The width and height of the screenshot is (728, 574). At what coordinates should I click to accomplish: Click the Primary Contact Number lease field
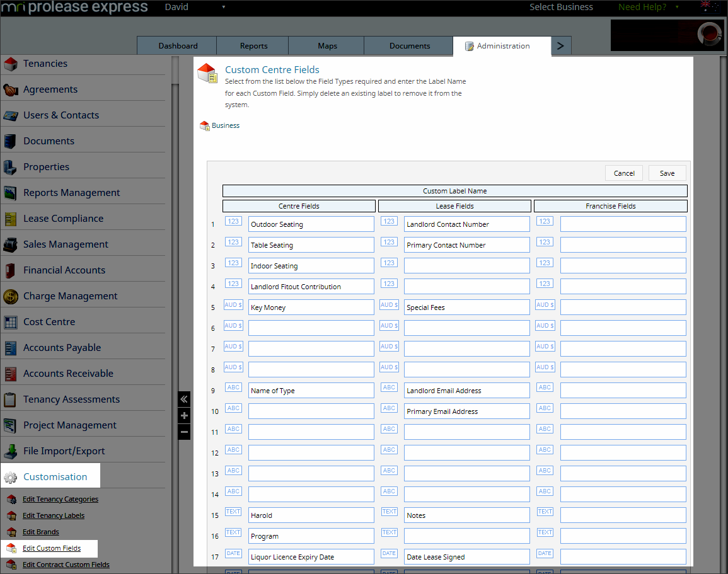[x=466, y=245]
